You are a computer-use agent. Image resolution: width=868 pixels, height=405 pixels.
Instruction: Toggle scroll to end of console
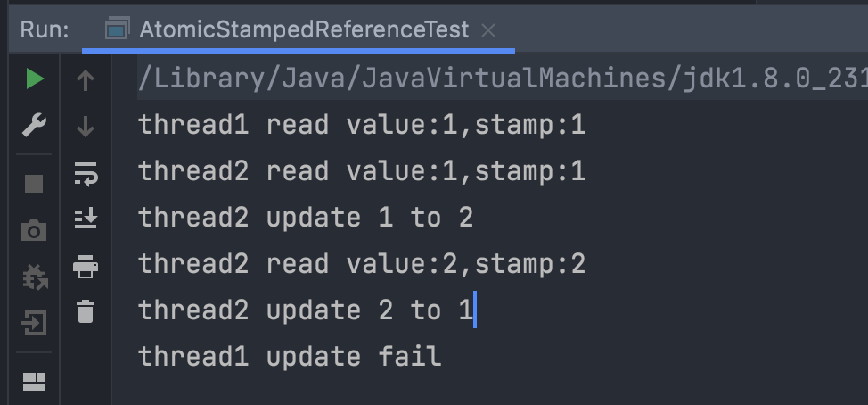(86, 219)
